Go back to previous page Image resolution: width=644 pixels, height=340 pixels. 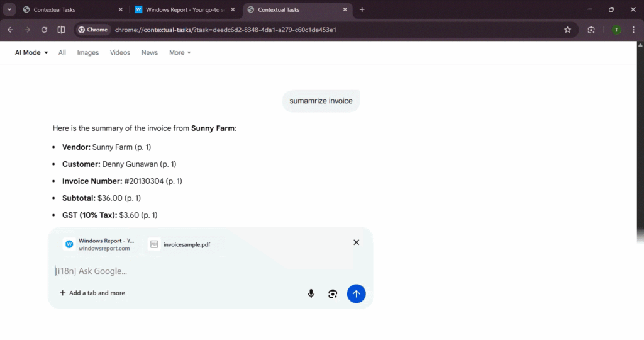pos(10,30)
